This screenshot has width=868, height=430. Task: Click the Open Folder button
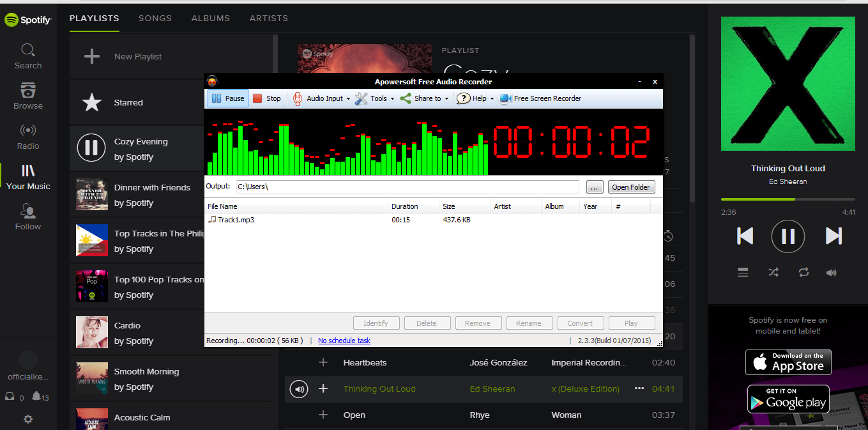[631, 187]
